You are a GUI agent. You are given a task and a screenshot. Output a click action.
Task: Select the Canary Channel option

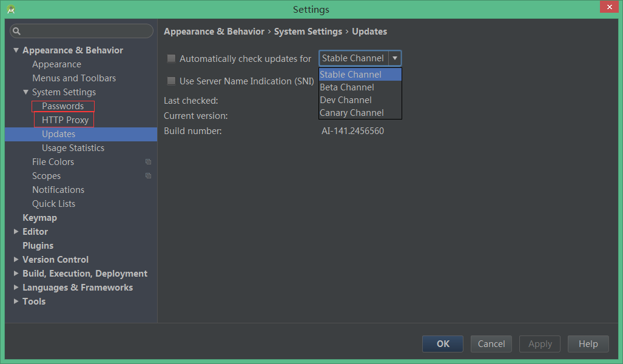352,113
